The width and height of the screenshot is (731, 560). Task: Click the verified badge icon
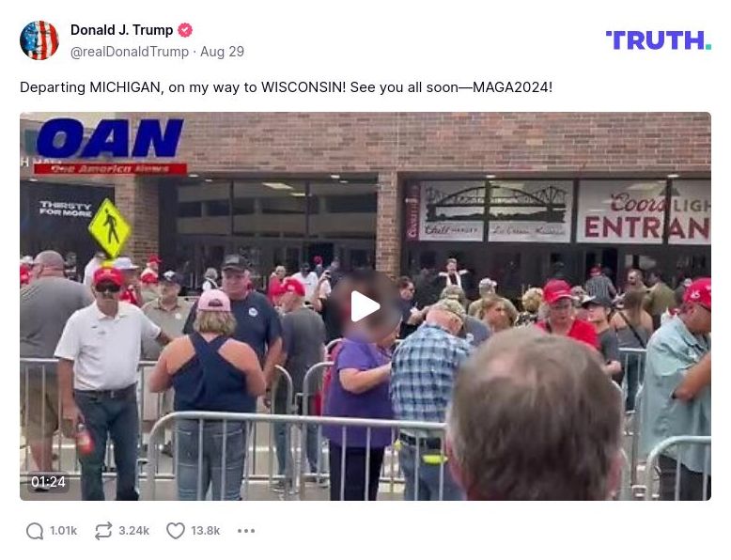[185, 30]
